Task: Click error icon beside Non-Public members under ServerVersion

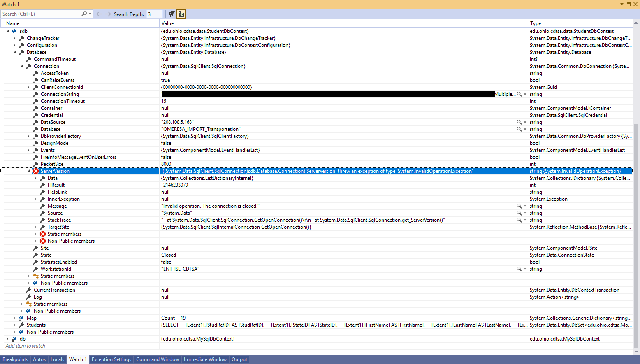Action: 43,241
